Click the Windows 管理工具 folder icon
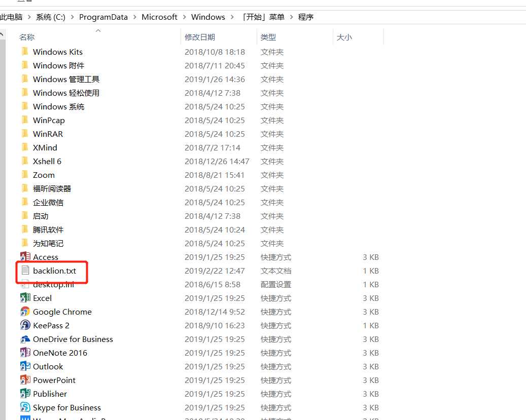Viewport: 526px width, 420px height. click(x=25, y=79)
